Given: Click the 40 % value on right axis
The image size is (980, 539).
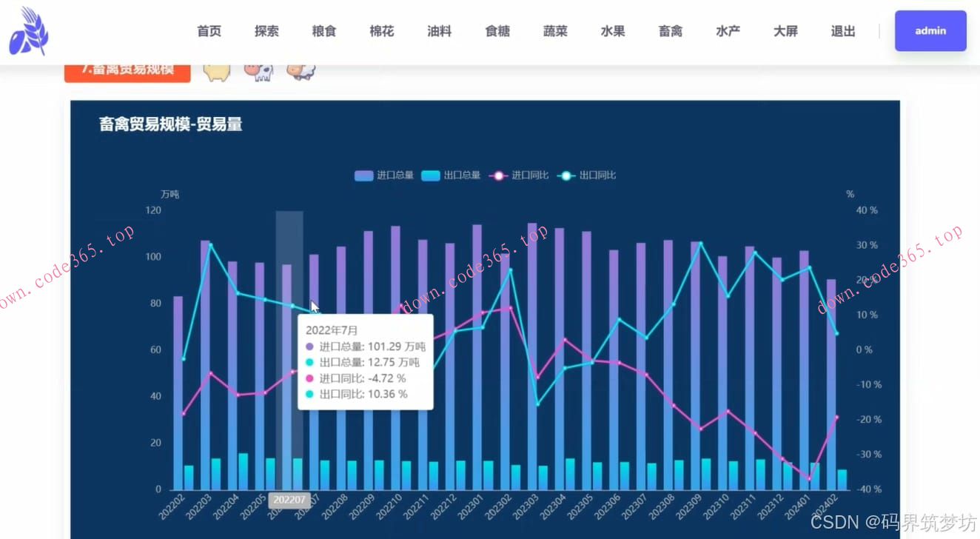Looking at the screenshot, I should tap(867, 210).
